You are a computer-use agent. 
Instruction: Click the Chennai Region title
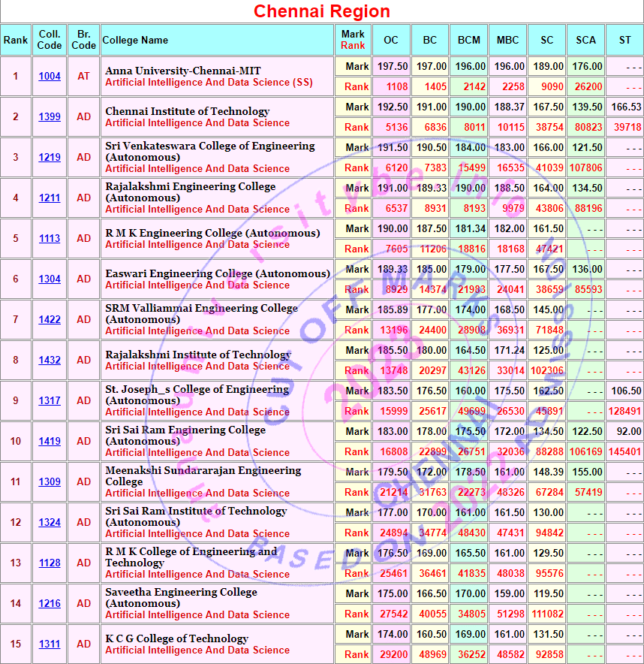coord(322,11)
